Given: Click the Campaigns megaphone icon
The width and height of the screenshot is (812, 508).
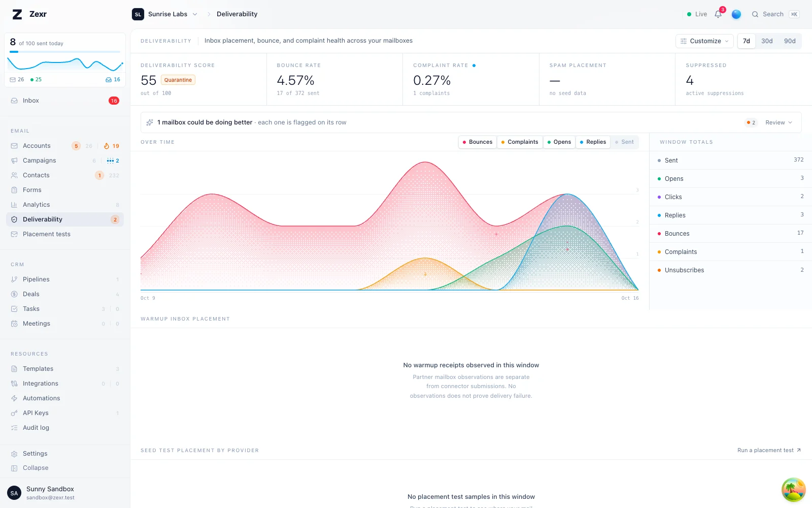Looking at the screenshot, I should click(14, 161).
